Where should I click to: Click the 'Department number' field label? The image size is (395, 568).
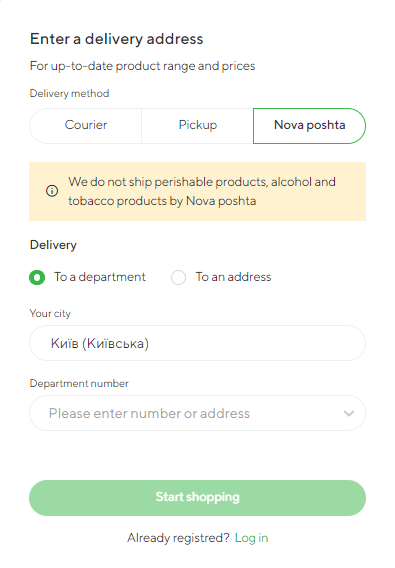pyautogui.click(x=79, y=384)
